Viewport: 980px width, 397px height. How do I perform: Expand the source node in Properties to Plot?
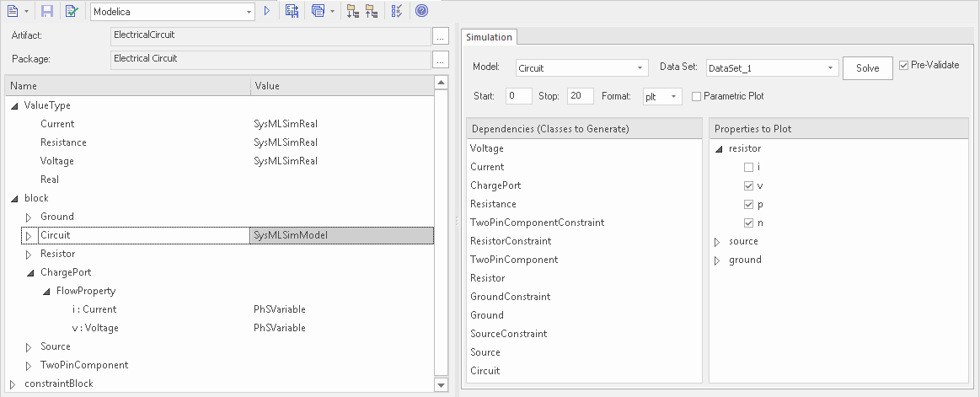tap(718, 242)
